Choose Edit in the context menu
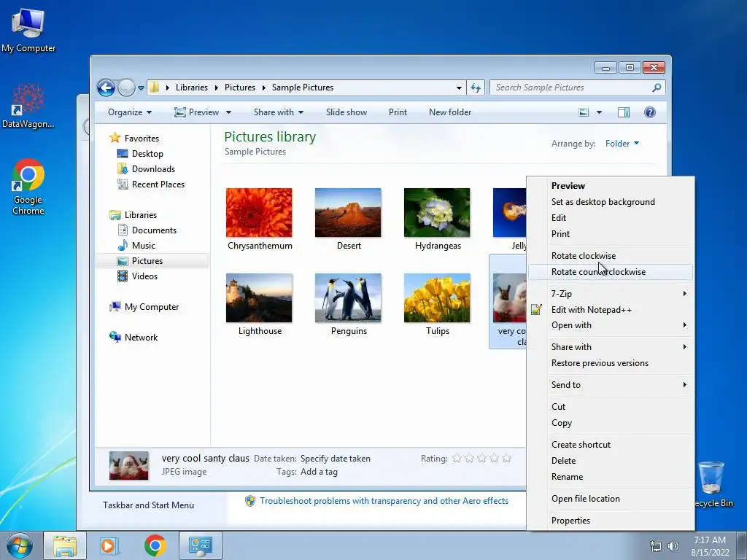 (x=611, y=217)
